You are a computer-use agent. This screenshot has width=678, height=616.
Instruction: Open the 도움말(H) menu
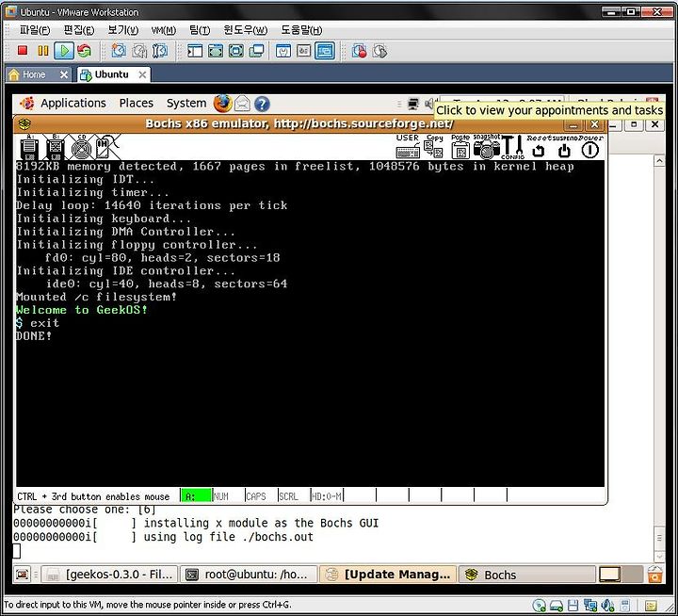[x=301, y=30]
